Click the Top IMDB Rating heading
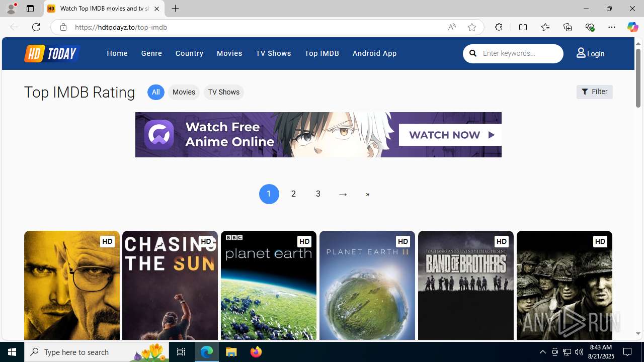The height and width of the screenshot is (362, 644). click(79, 93)
